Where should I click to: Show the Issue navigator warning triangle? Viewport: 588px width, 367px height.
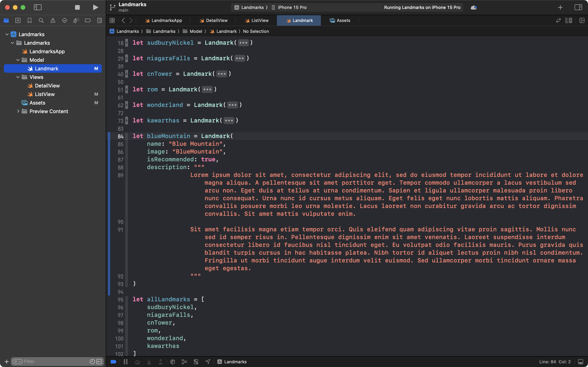pyautogui.click(x=53, y=20)
